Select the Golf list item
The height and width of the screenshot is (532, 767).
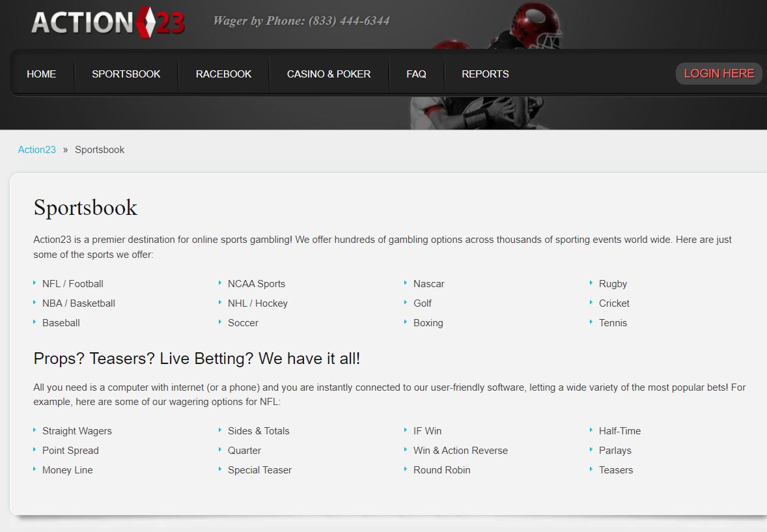(423, 303)
